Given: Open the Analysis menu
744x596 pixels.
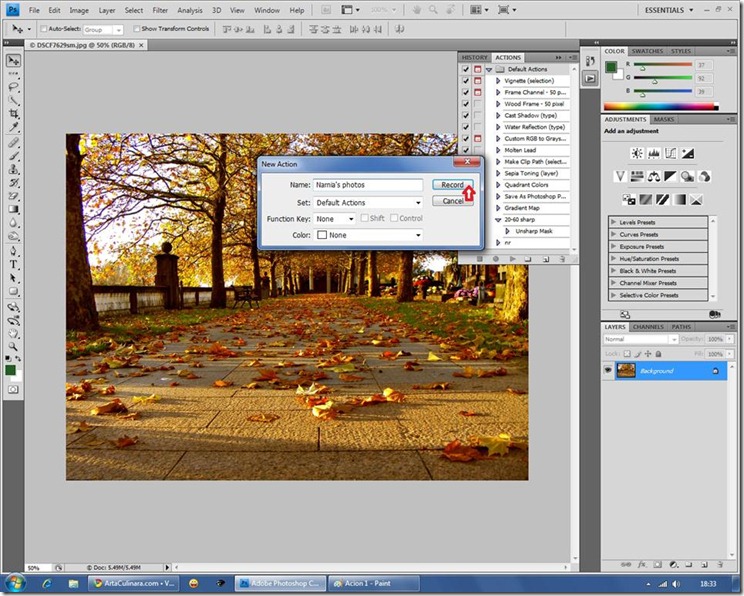Looking at the screenshot, I should 190,10.
